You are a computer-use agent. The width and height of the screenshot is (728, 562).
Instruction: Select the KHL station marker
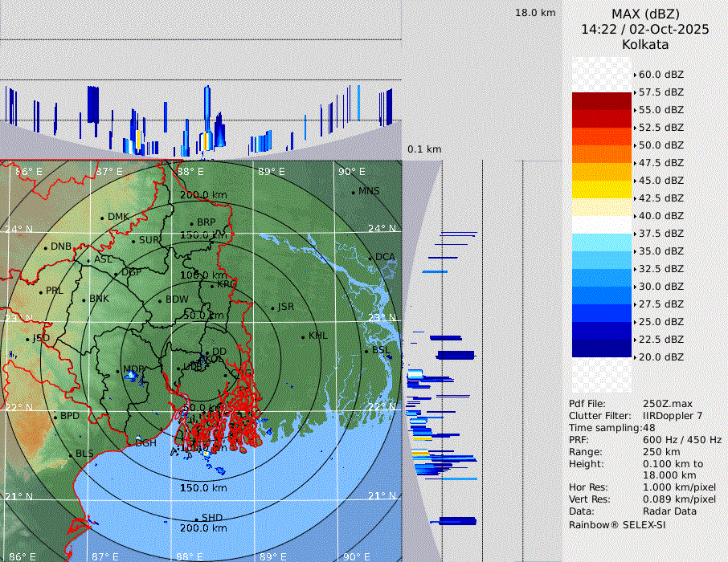(303, 336)
